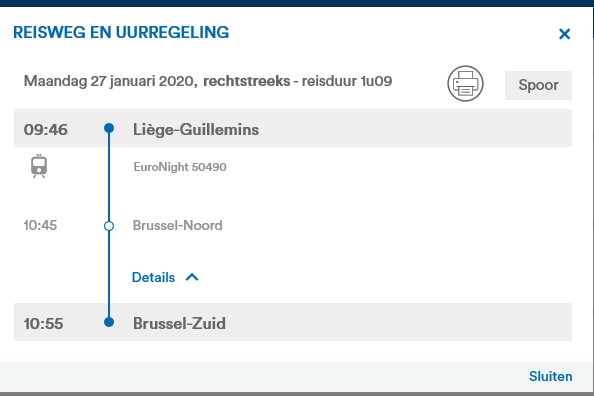Select the Brussel-Zuid station name

[x=179, y=324]
